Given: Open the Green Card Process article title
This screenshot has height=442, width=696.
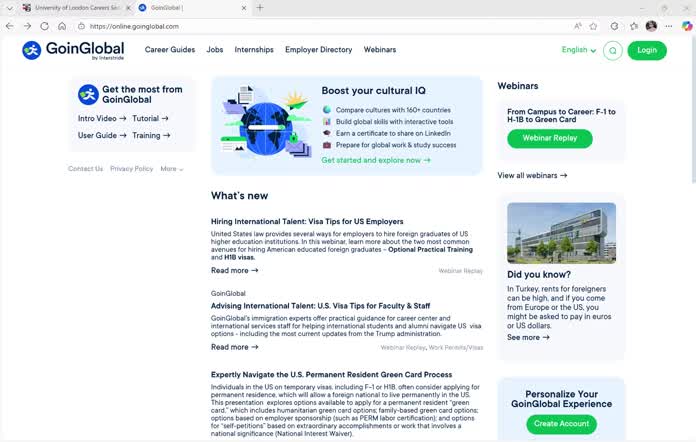Looking at the screenshot, I should click(332, 375).
